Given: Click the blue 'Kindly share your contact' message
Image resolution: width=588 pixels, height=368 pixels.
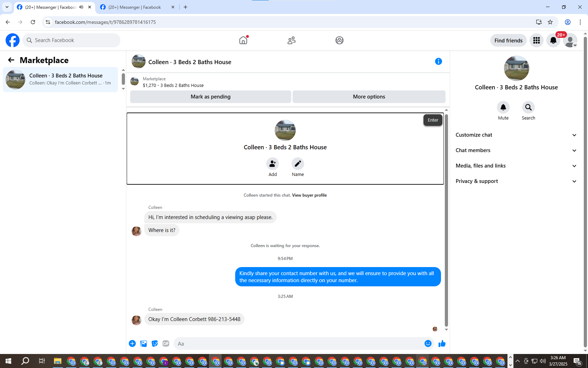Looking at the screenshot, I should (x=338, y=277).
